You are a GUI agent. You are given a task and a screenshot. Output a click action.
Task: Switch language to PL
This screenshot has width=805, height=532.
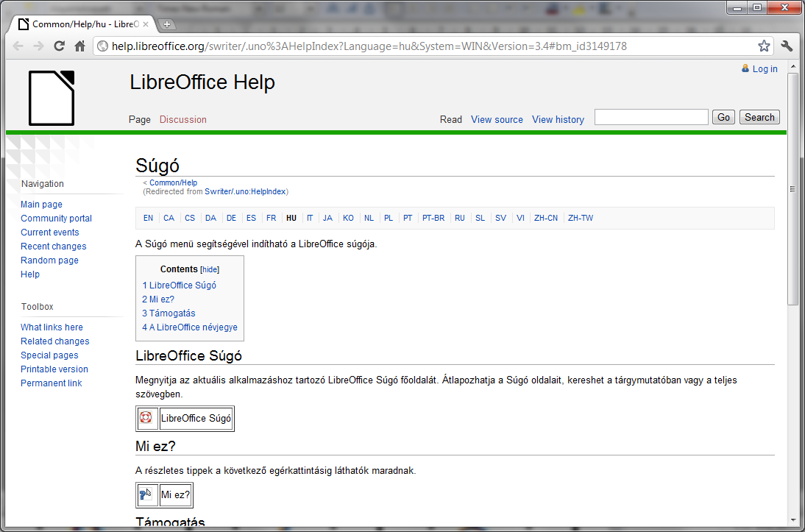389,219
